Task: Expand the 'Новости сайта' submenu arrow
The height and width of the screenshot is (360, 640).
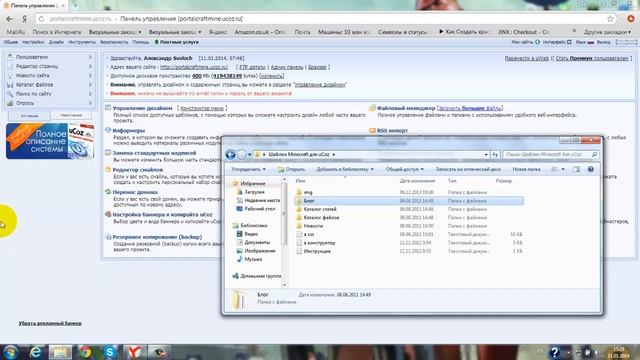Action: click(90, 76)
